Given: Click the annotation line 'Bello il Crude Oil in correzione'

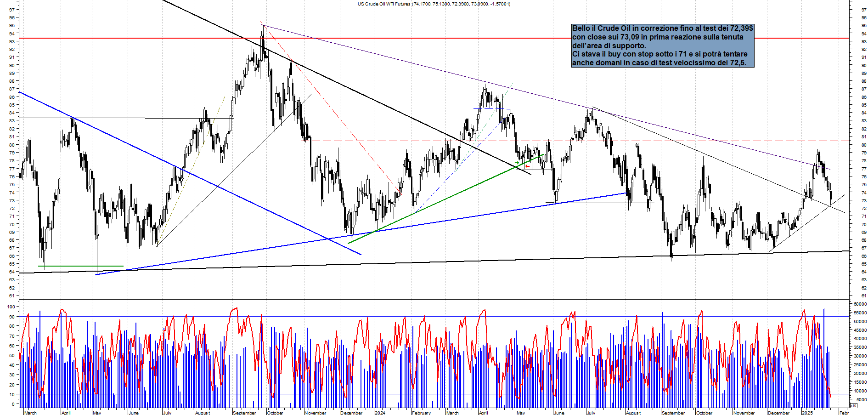Looking at the screenshot, I should tap(662, 28).
